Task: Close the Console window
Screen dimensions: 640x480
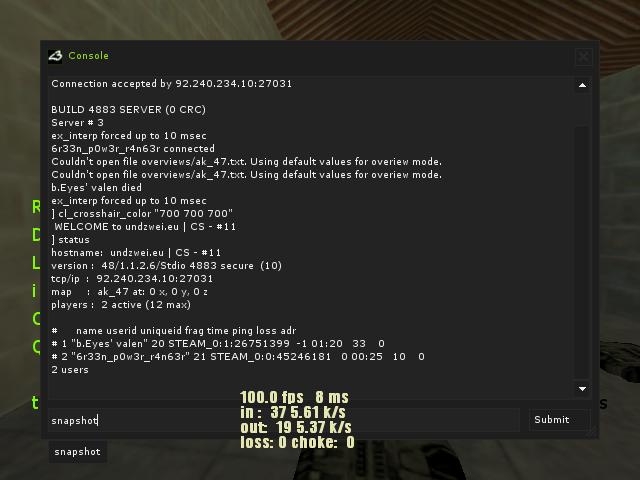Action: (x=584, y=56)
